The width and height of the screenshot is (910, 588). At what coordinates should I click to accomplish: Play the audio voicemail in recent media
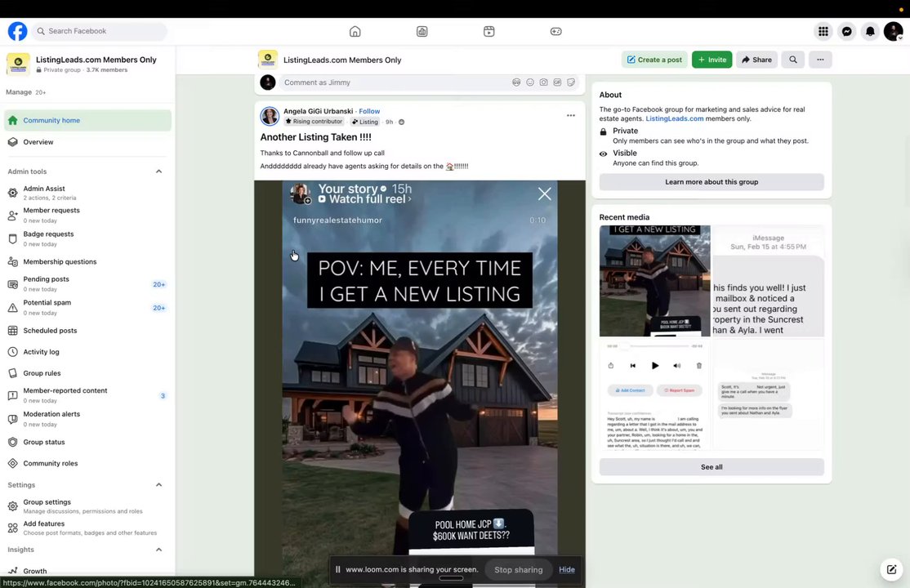(x=654, y=366)
